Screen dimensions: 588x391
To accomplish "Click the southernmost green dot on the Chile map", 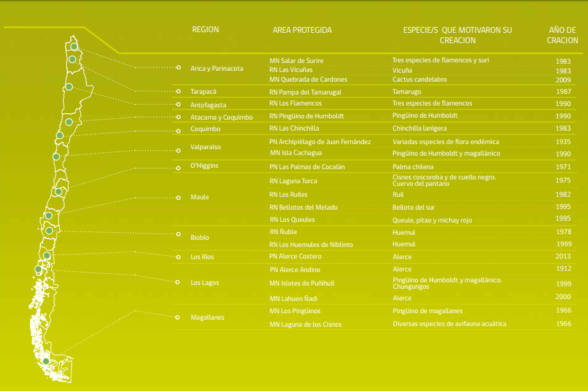I will click(46, 361).
